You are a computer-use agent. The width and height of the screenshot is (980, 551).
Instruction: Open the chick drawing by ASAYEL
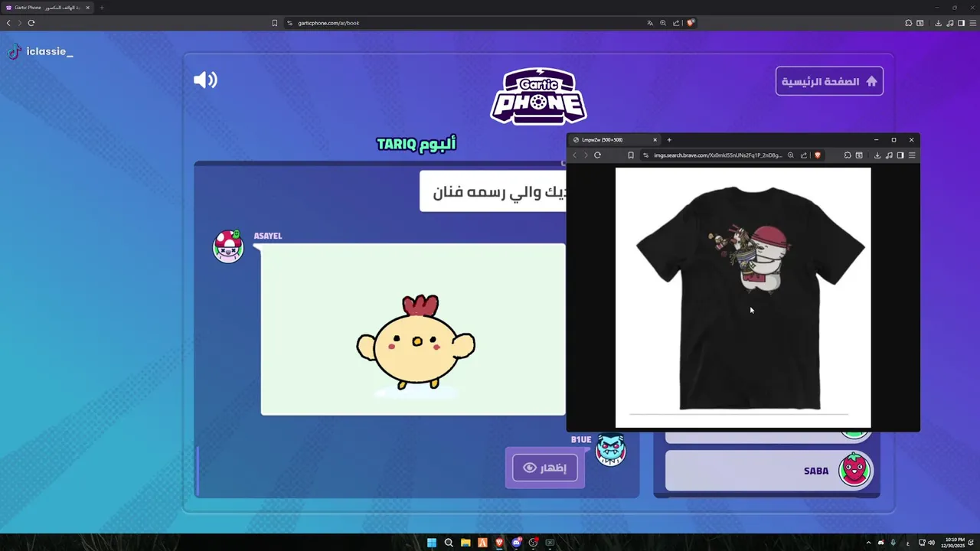(413, 329)
